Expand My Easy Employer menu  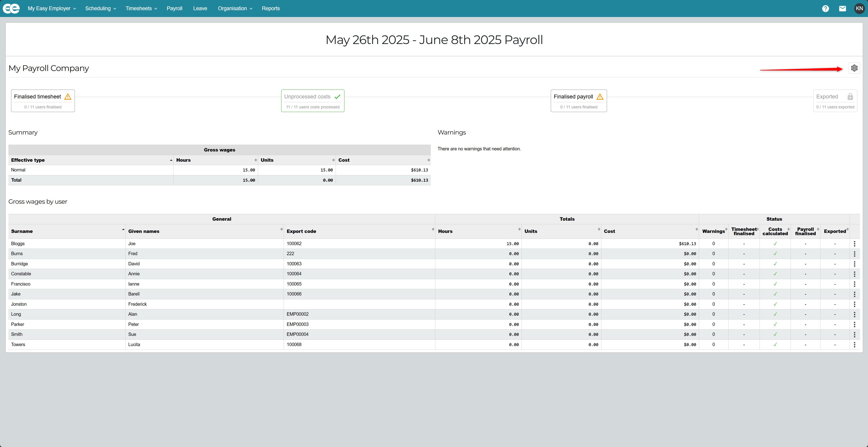[52, 8]
